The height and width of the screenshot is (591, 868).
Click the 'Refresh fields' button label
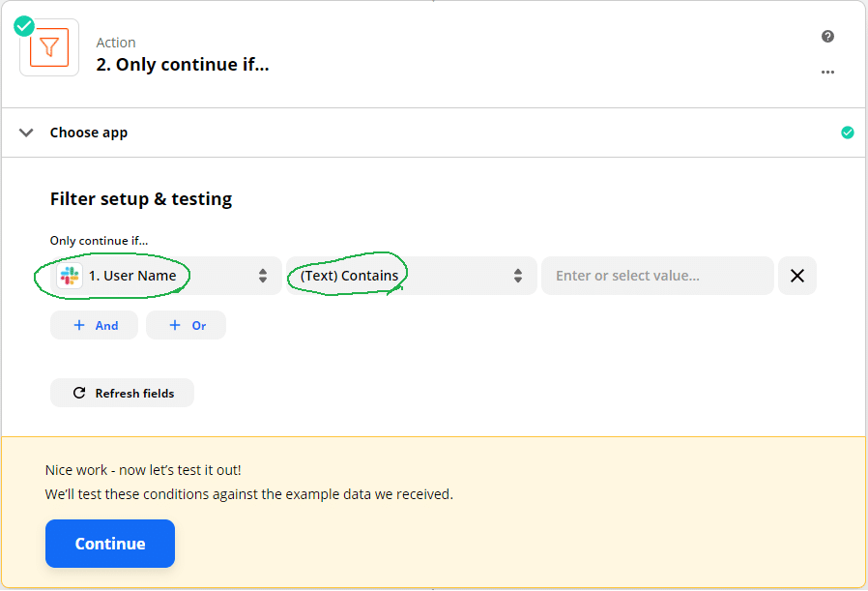(x=134, y=393)
